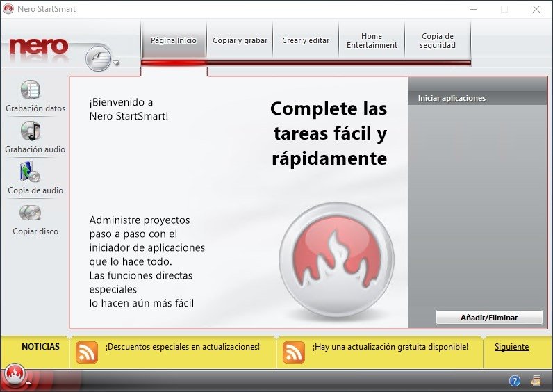This screenshot has height=392, width=553.
Task: Click the large Nero flame sphere logo
Action: (x=336, y=260)
